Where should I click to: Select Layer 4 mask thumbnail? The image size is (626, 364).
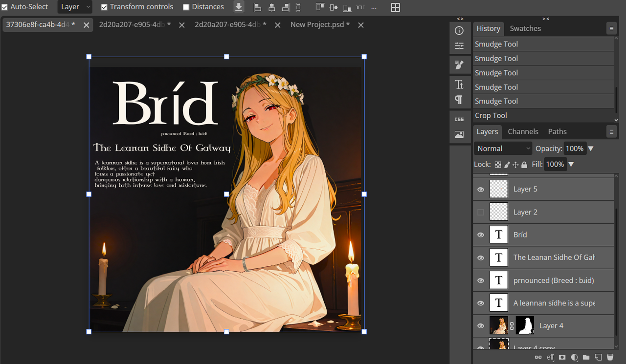pyautogui.click(x=525, y=325)
